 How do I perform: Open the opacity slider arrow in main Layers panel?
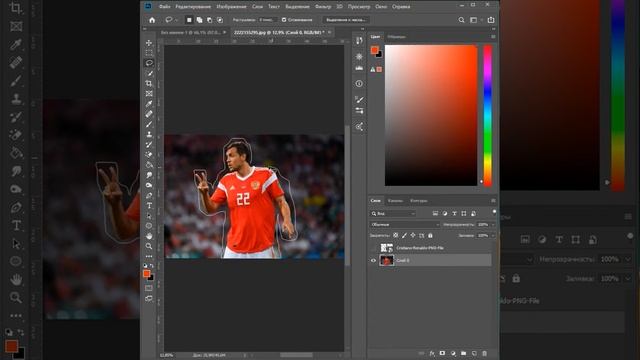click(493, 224)
